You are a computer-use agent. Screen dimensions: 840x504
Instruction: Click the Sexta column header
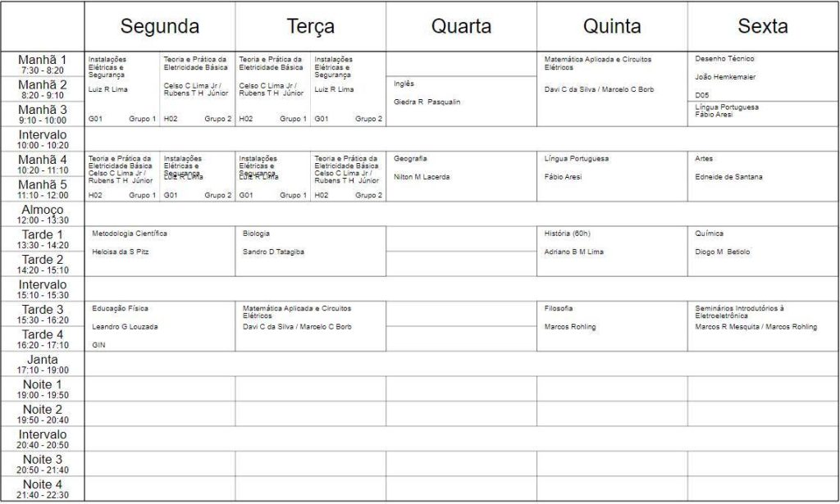click(x=763, y=26)
